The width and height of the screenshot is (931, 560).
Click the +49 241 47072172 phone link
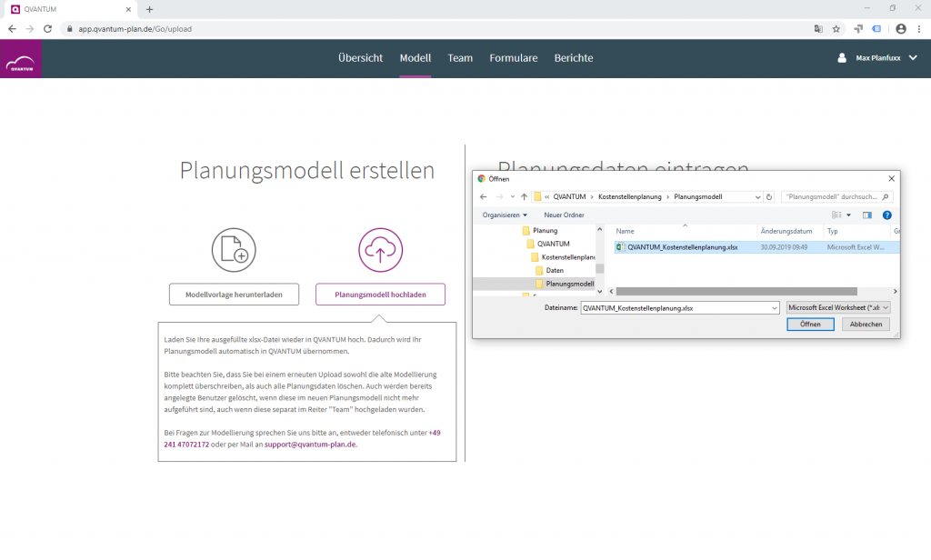pos(302,438)
